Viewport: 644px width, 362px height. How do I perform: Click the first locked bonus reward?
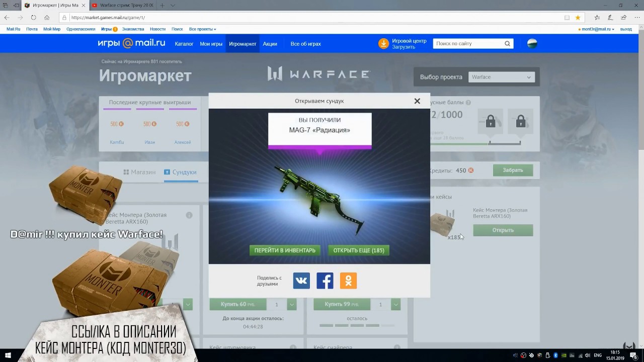click(x=491, y=121)
